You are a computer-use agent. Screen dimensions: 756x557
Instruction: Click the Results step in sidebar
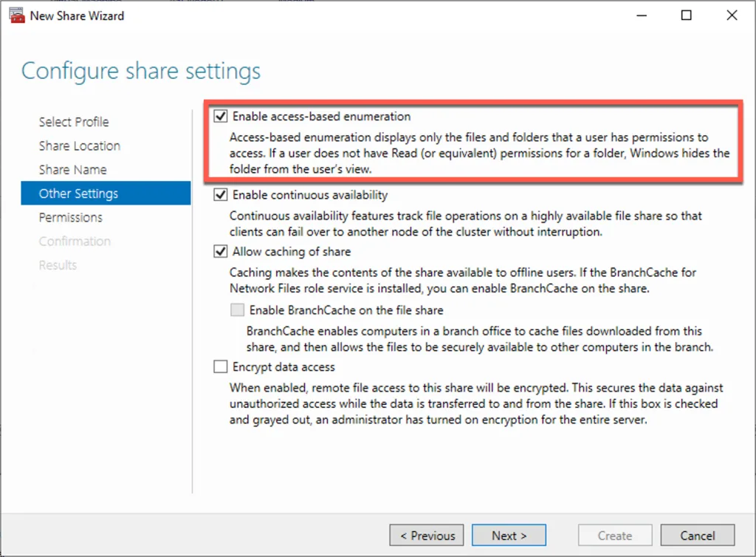click(x=58, y=264)
